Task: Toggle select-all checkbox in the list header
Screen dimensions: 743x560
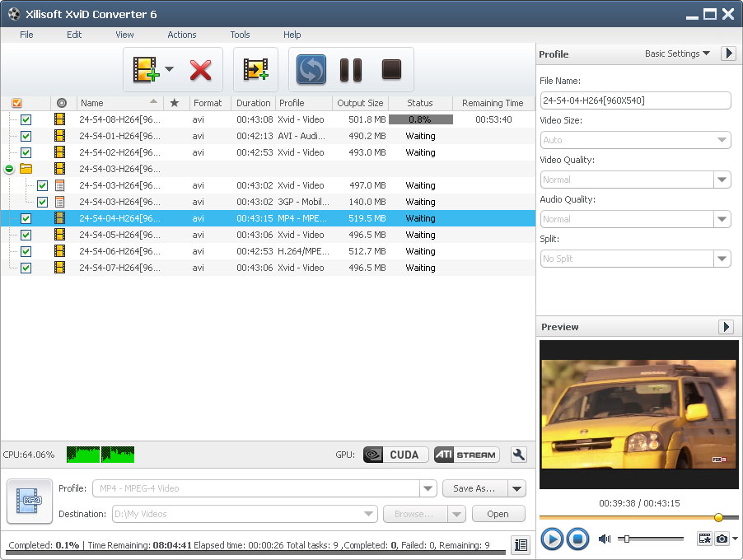Action: tap(16, 103)
